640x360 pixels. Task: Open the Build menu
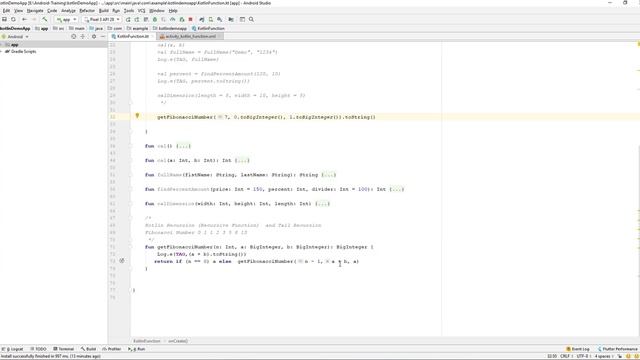click(104, 11)
